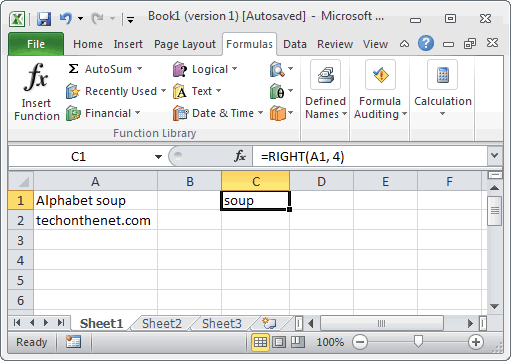
Task: Insert a new worksheet tab icon
Action: point(269,323)
